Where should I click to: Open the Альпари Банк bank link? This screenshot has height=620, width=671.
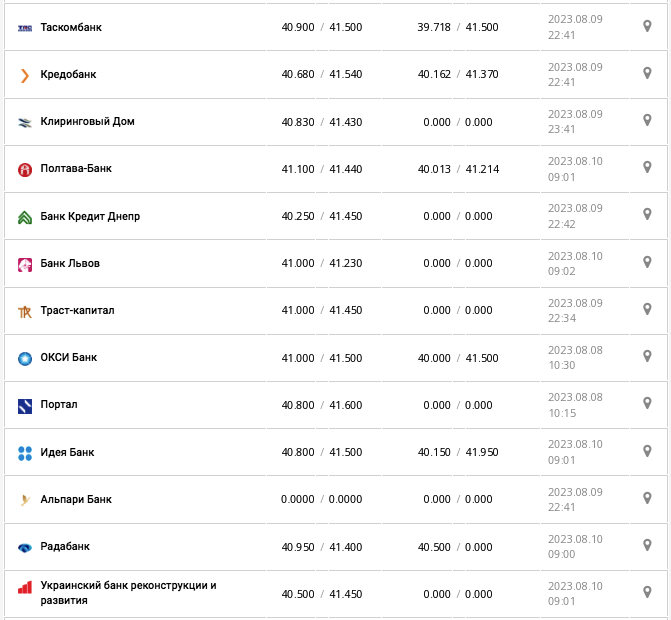point(76,500)
